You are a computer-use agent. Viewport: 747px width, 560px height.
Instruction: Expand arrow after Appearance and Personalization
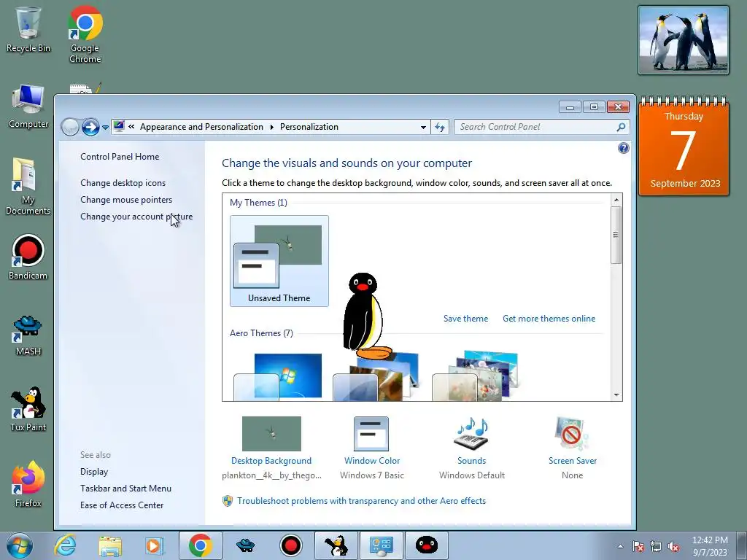coord(271,127)
